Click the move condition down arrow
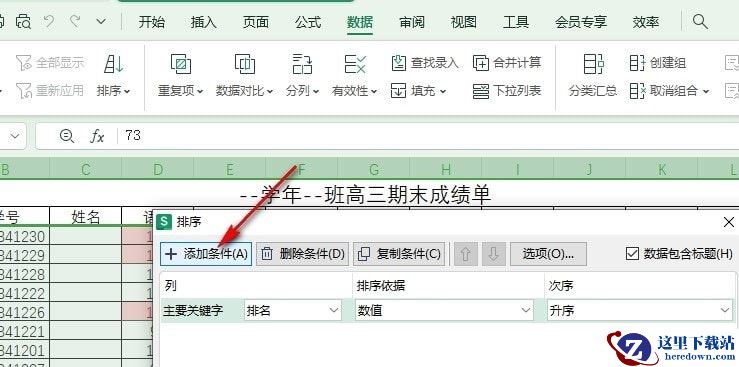739x367 pixels. (x=494, y=254)
